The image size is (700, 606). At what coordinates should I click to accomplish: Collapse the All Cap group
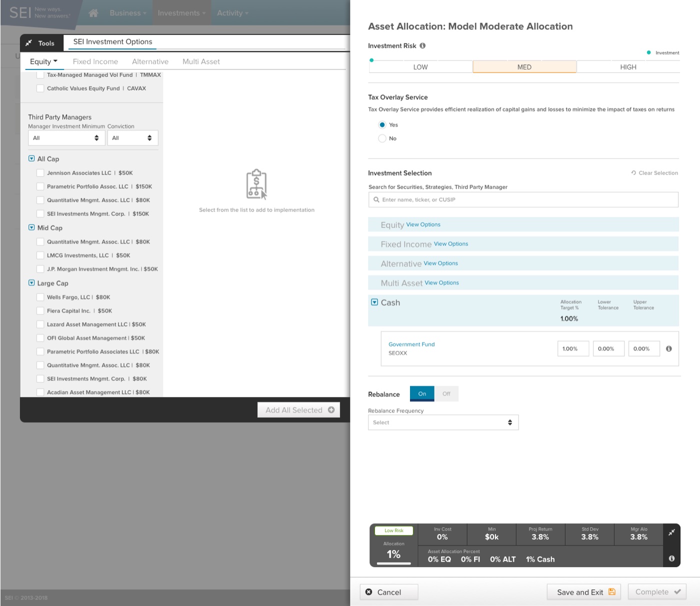(31, 158)
